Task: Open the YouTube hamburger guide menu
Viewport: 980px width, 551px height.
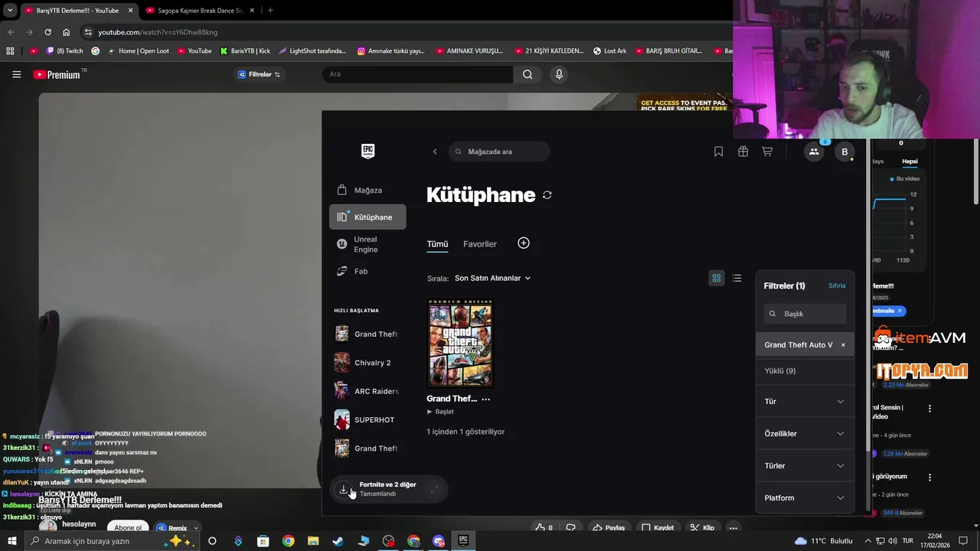Action: pyautogui.click(x=16, y=74)
